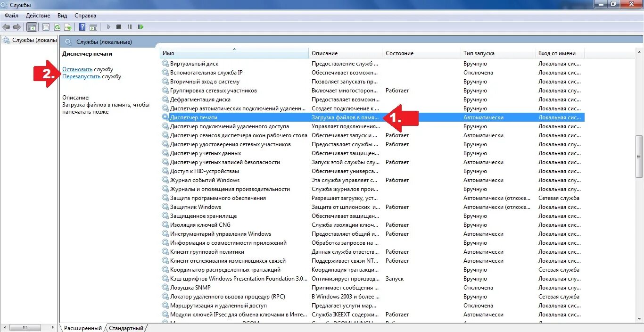The height and width of the screenshot is (332, 644).
Task: Select Диспетчер сеансов диспетчера окон рабочего стола
Action: point(239,135)
